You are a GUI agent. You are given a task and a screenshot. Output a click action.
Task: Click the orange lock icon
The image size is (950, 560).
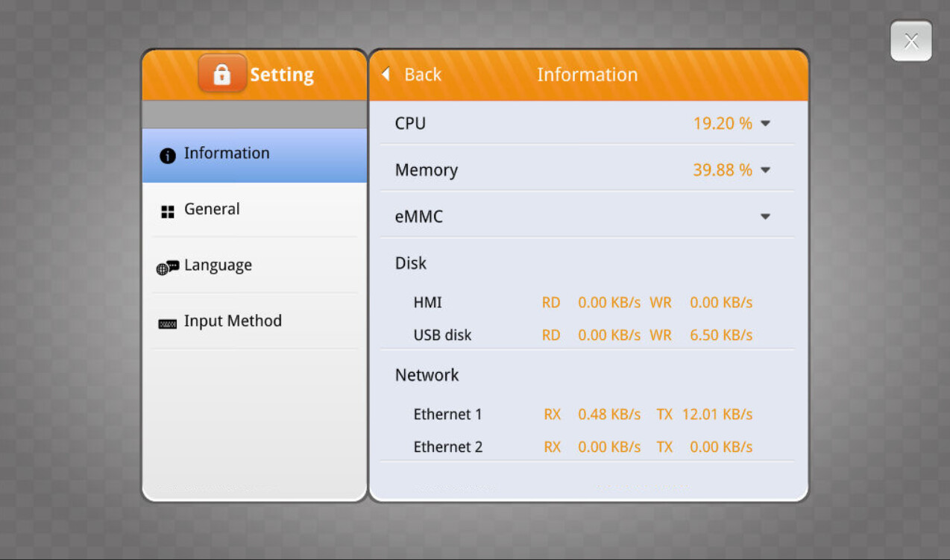[222, 74]
